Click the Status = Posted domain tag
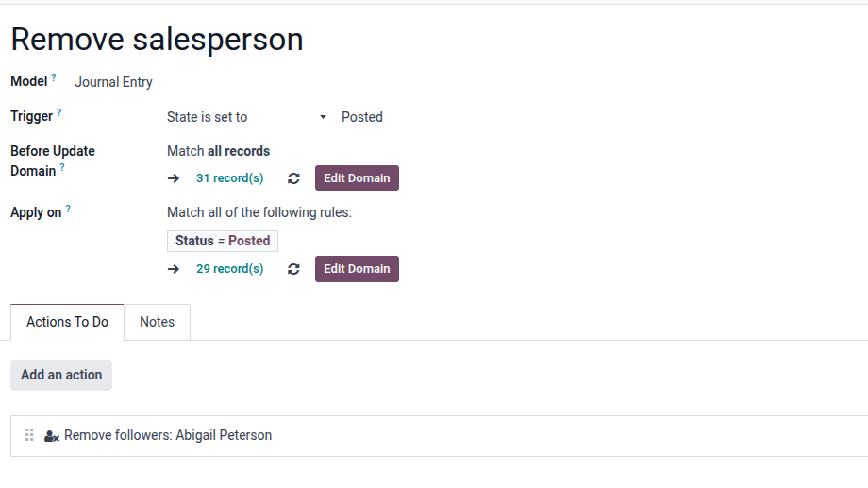Image resolution: width=868 pixels, height=488 pixels. click(223, 241)
